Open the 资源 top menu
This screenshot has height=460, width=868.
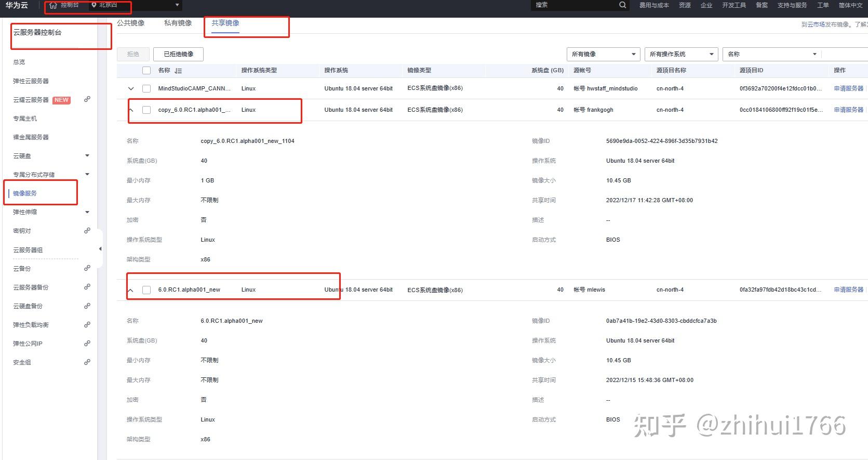[685, 5]
